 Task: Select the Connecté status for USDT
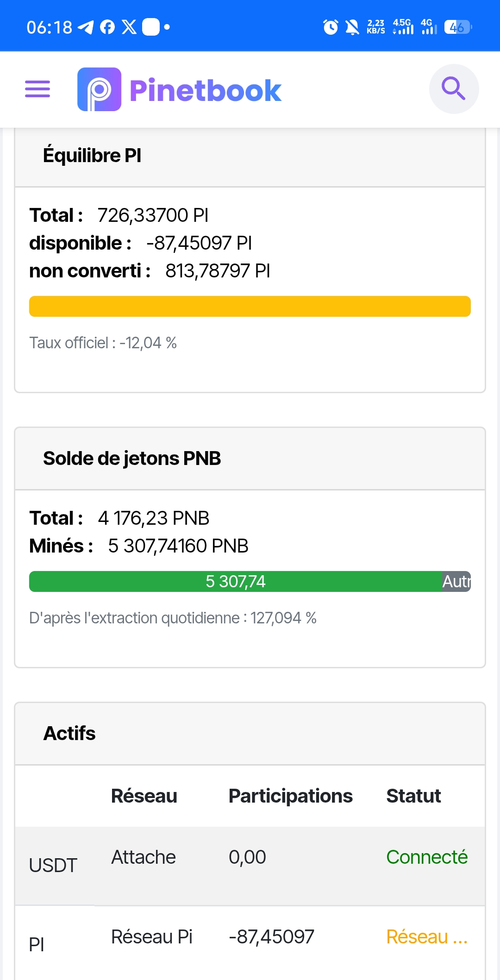click(x=427, y=857)
